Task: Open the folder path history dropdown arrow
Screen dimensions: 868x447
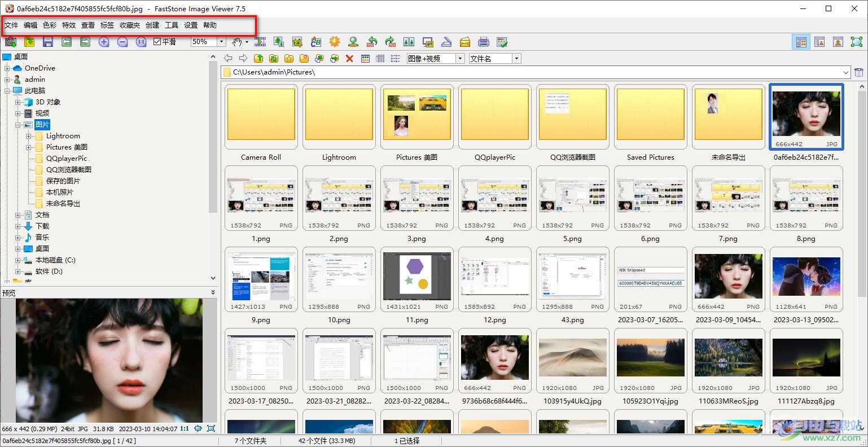Action: (x=846, y=72)
